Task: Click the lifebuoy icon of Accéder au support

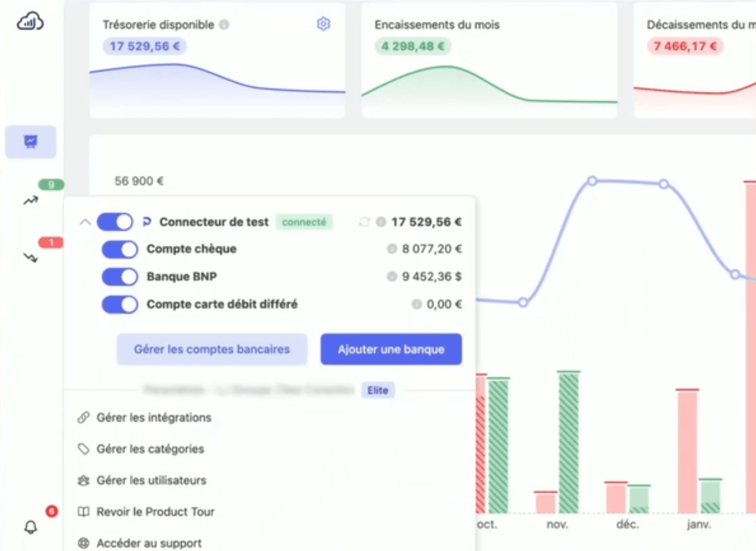Action: 83,543
